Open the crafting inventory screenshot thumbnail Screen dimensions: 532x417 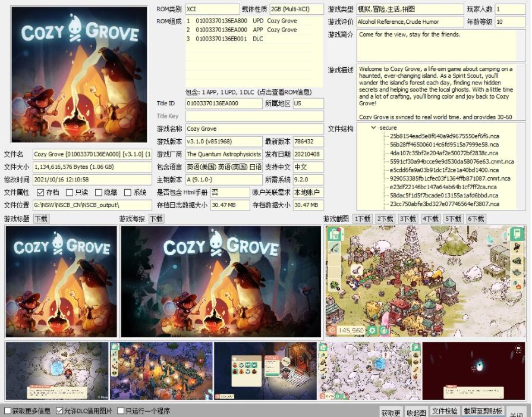(265, 371)
